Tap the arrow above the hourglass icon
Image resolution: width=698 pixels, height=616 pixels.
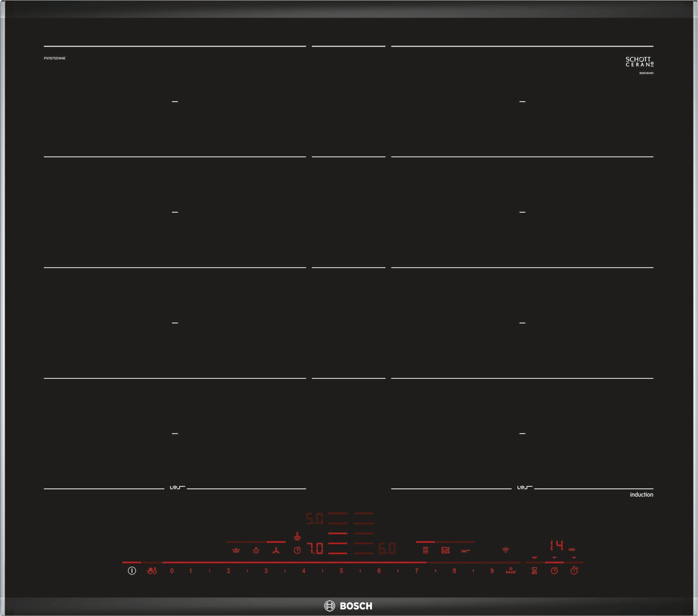tap(534, 558)
